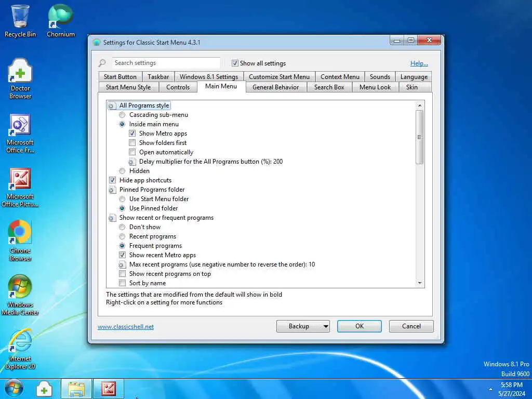Open Microsoft Office Fr... shortcut
The image size is (532, 399).
pos(20,134)
